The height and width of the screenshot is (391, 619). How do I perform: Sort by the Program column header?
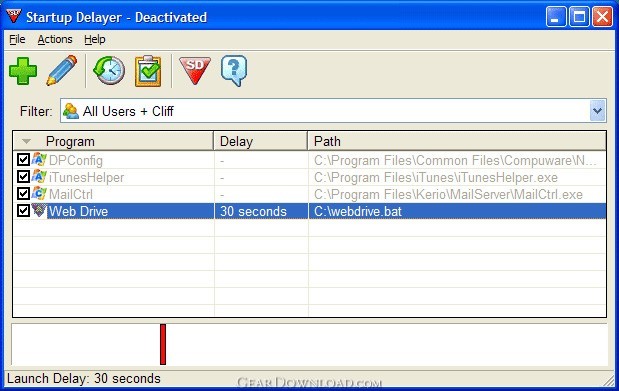pos(113,141)
